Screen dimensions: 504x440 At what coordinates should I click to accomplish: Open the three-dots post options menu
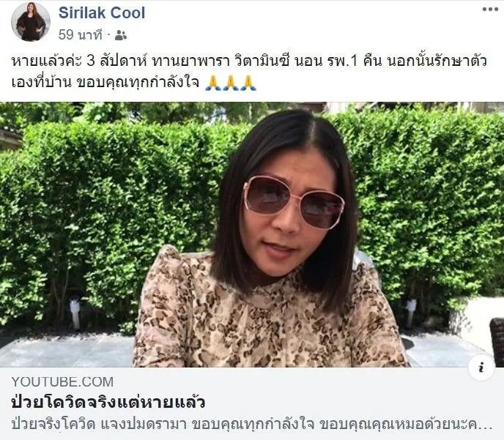pyautogui.click(x=490, y=10)
